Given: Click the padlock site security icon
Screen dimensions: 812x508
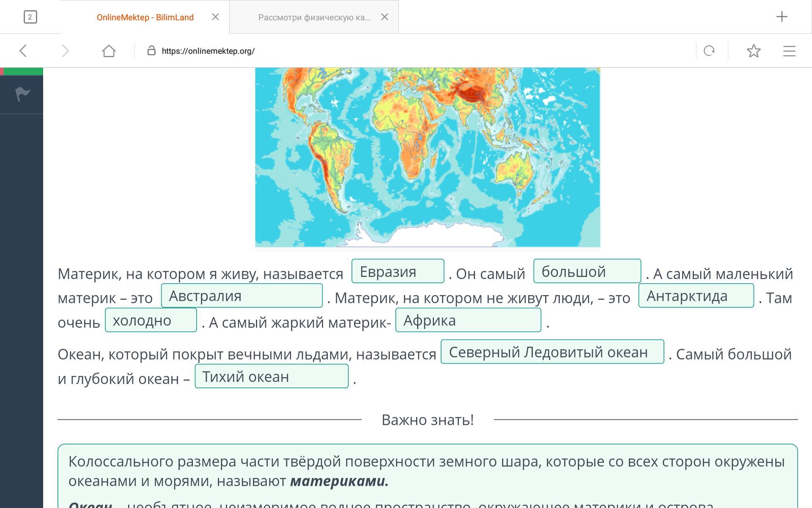Looking at the screenshot, I should (x=151, y=51).
